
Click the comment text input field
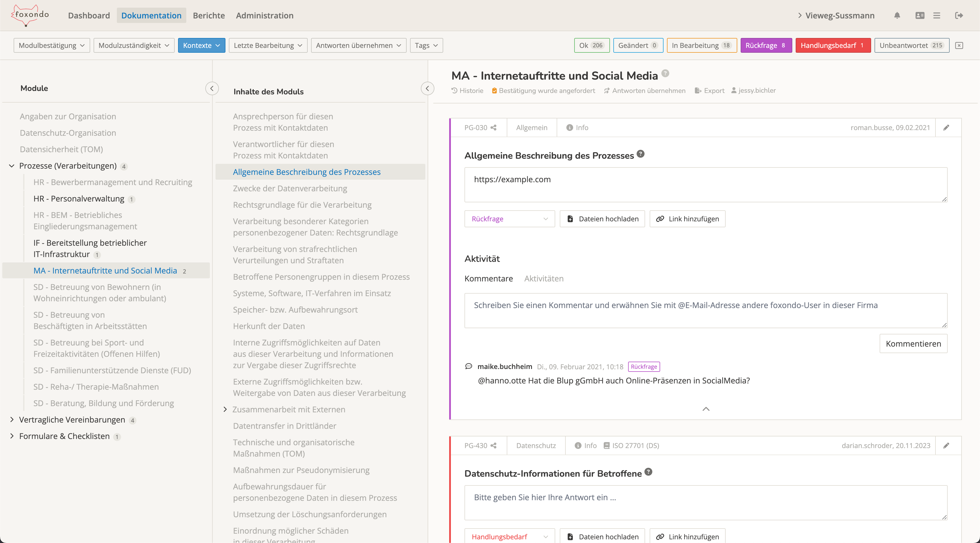tap(705, 310)
